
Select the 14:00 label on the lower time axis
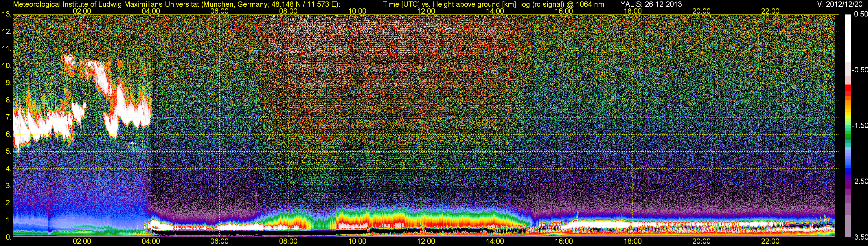click(495, 242)
